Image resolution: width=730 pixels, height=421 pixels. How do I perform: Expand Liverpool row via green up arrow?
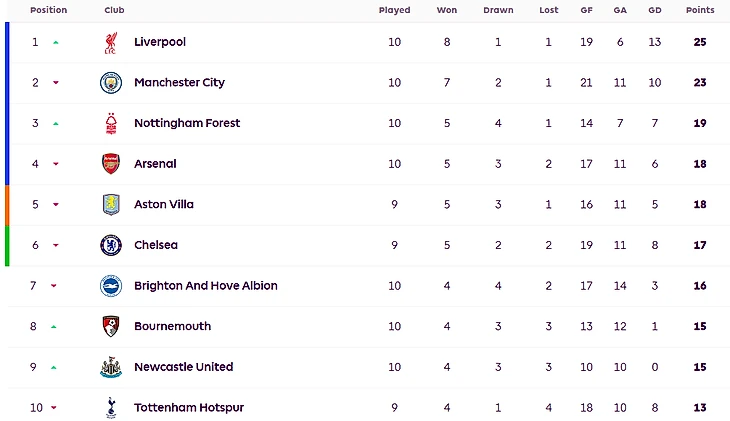[x=56, y=43]
